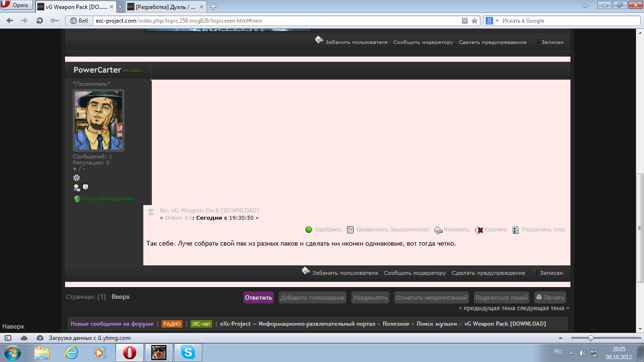Toggle the Opera panels button in status bar
Screen dimensions: 644x362
8,338
